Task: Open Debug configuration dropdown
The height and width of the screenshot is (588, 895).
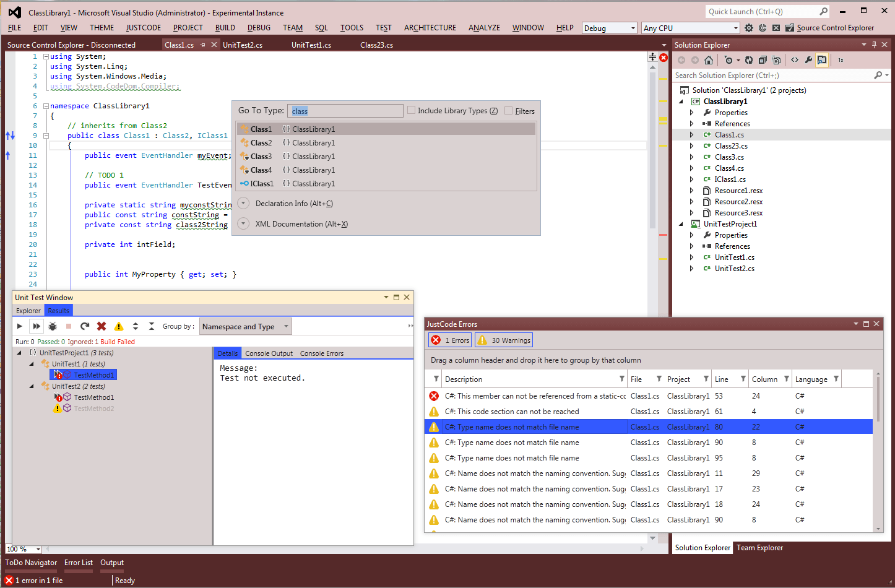Action: [x=610, y=28]
